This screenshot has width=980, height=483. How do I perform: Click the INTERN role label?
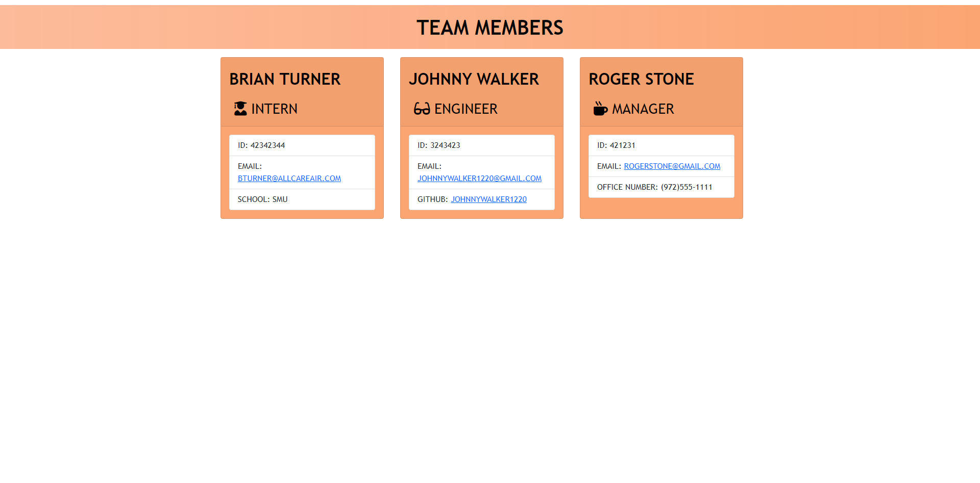275,109
